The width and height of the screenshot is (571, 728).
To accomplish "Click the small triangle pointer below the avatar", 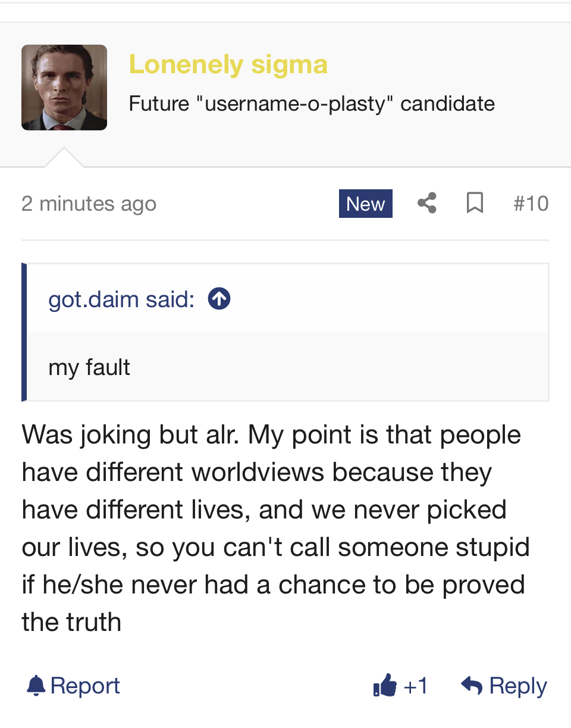I will pos(64,158).
